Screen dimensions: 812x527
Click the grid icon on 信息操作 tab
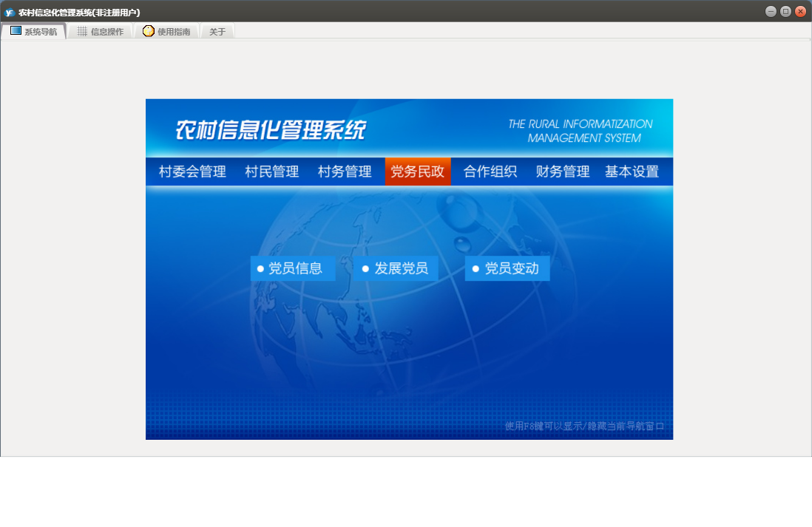click(x=82, y=31)
